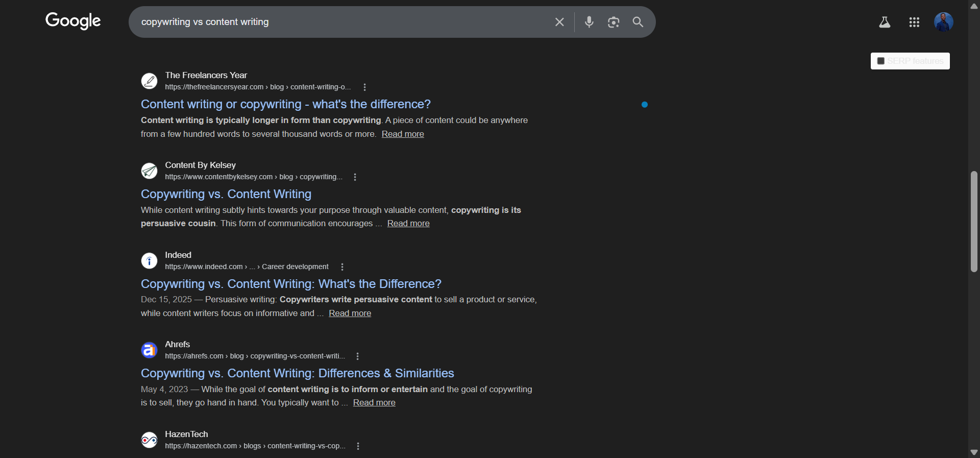Click Ahrefs site favicon
Viewport: 980px width, 458px height.
point(149,350)
